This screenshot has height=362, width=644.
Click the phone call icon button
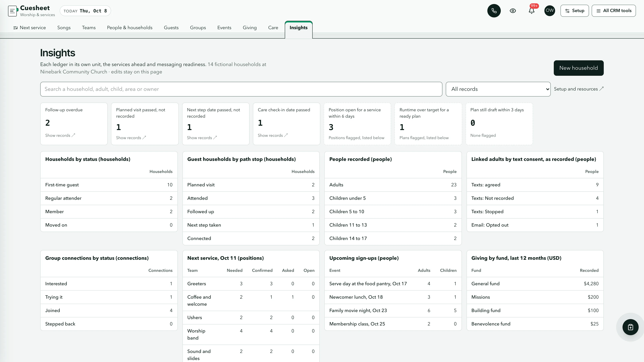click(x=494, y=11)
